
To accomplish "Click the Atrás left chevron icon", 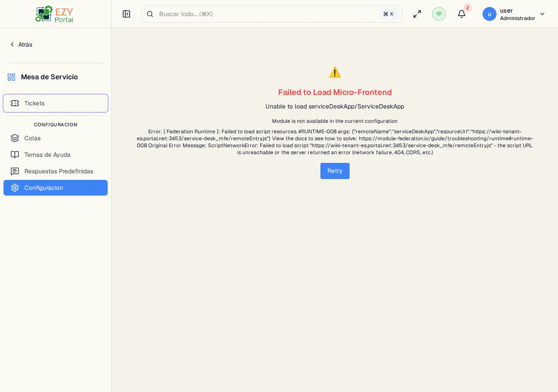I will pos(12,44).
